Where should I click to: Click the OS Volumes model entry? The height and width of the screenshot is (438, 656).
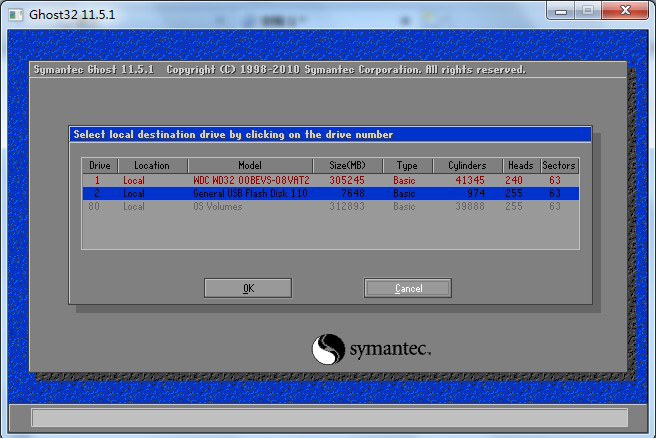(218, 206)
